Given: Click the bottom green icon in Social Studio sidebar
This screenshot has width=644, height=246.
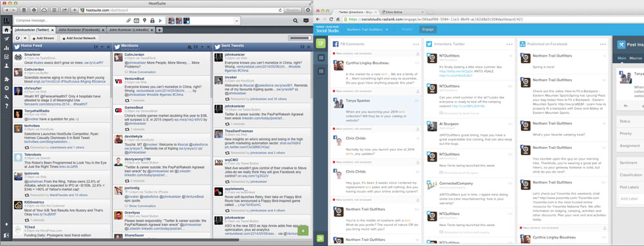Looking at the screenshot, I should point(320,238).
